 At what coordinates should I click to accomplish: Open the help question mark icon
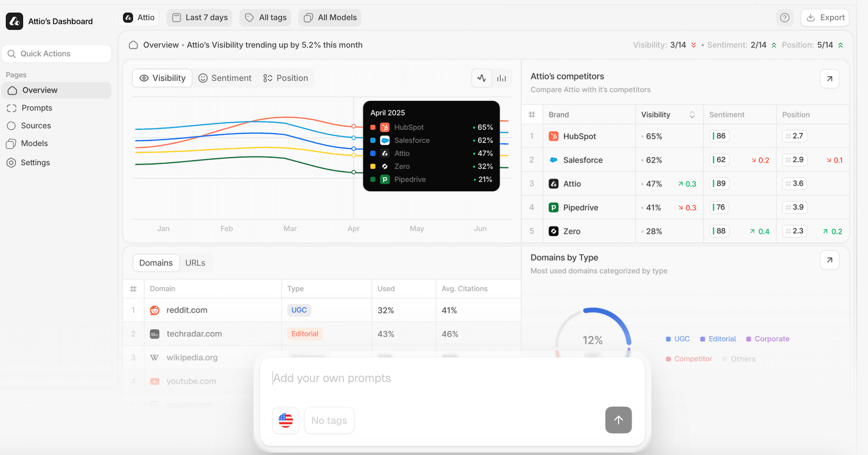(x=785, y=18)
